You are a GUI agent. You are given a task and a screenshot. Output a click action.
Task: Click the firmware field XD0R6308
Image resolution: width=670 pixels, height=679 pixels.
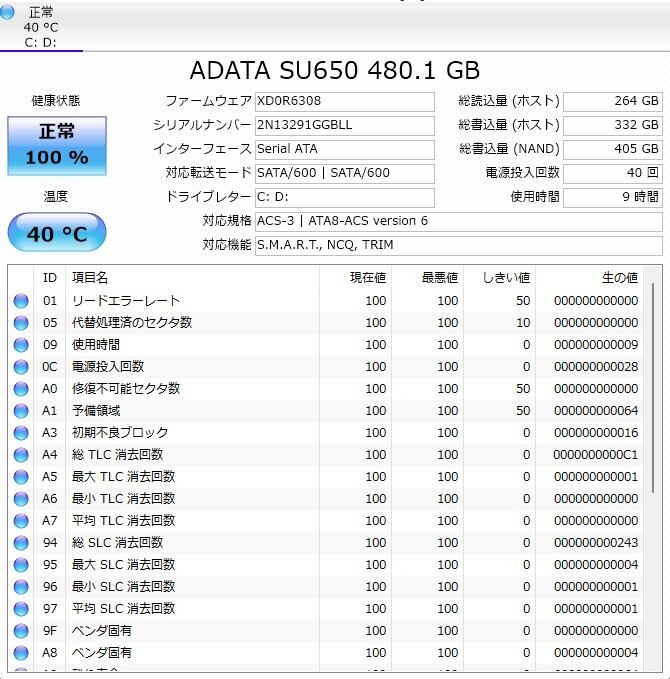(344, 101)
